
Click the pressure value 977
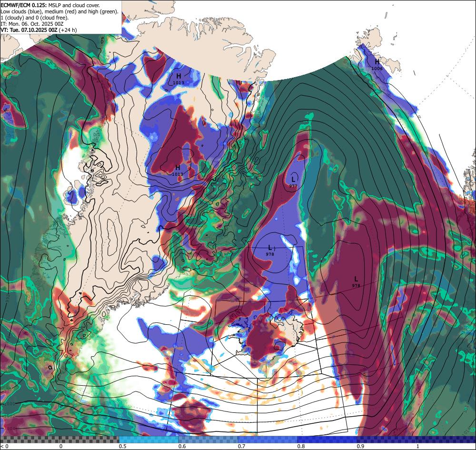293,186
